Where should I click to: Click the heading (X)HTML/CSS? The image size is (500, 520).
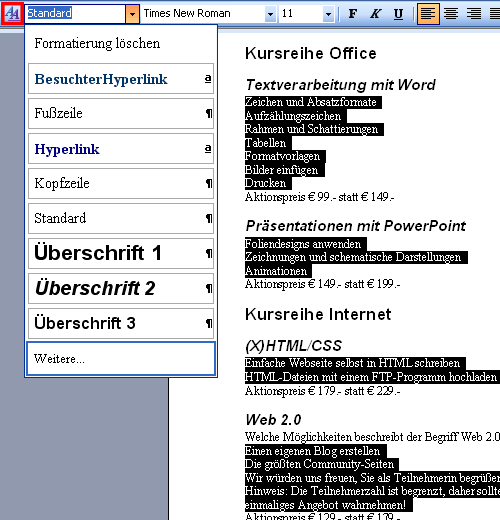pos(294,346)
